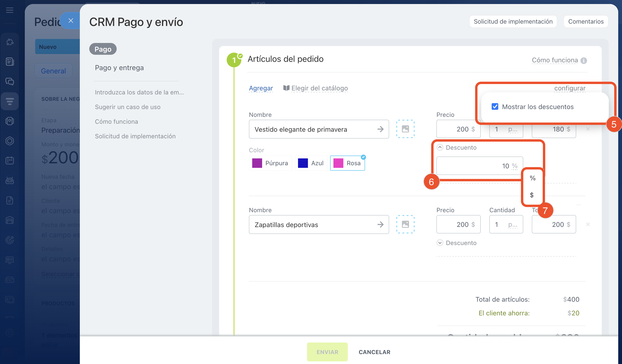Click info icon beside Cómo funciona
This screenshot has width=622, height=364.
tap(584, 60)
